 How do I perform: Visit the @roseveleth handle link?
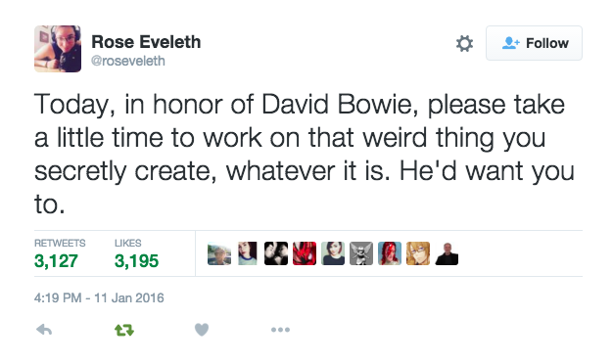click(128, 61)
